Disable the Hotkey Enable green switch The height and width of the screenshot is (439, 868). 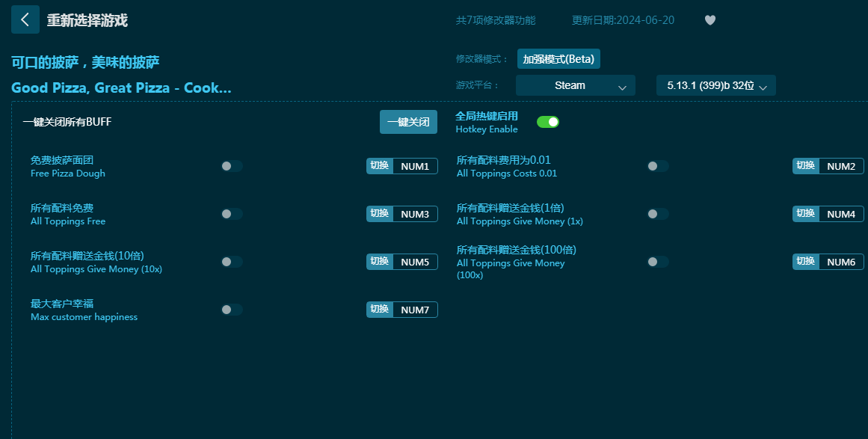[x=548, y=122]
